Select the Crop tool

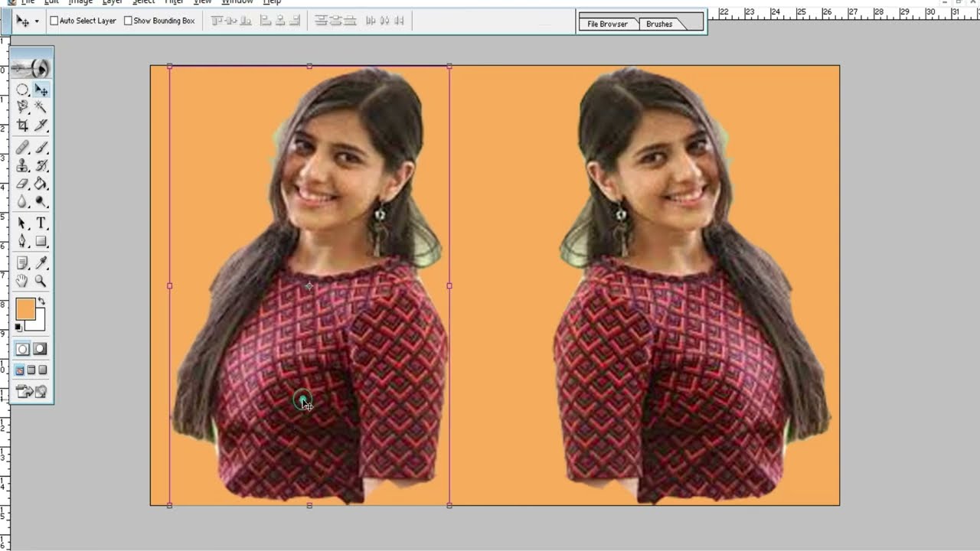click(x=22, y=125)
